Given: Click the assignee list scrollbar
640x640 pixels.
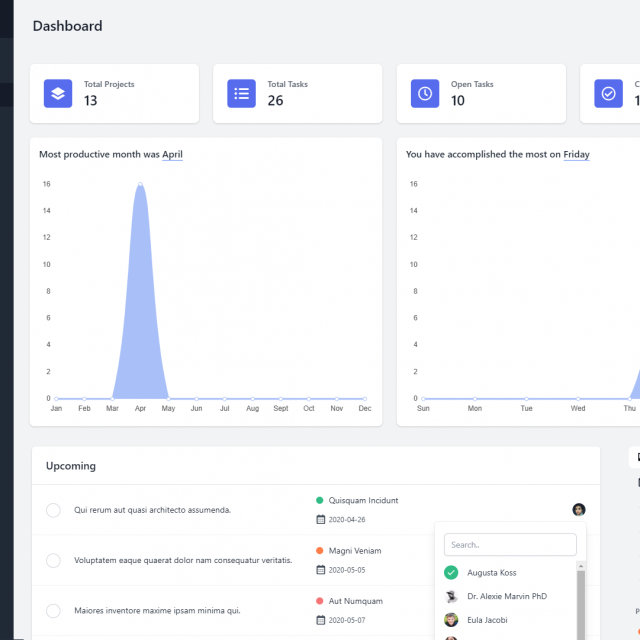Looking at the screenshot, I should pyautogui.click(x=581, y=604).
